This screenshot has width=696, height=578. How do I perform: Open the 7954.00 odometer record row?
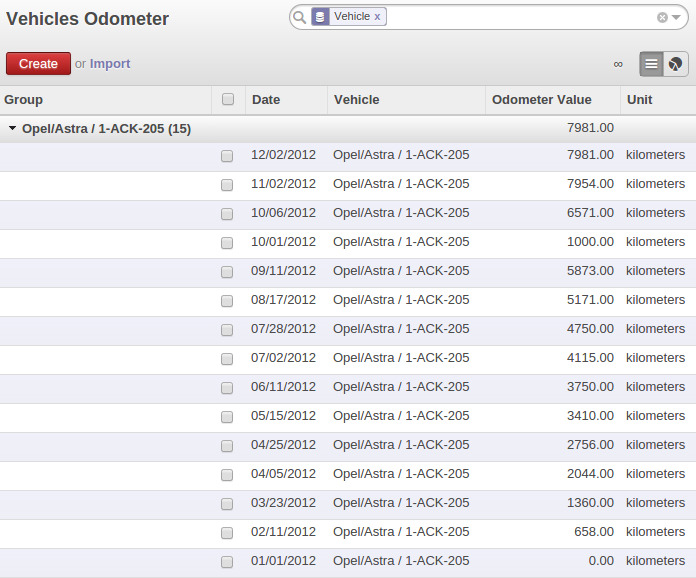[x=400, y=184]
